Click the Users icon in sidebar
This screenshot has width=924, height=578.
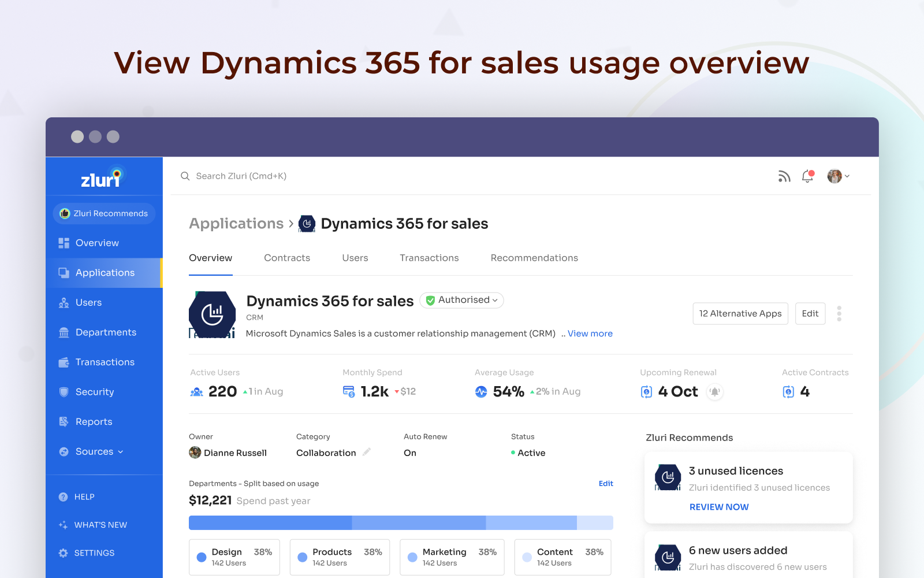point(64,303)
